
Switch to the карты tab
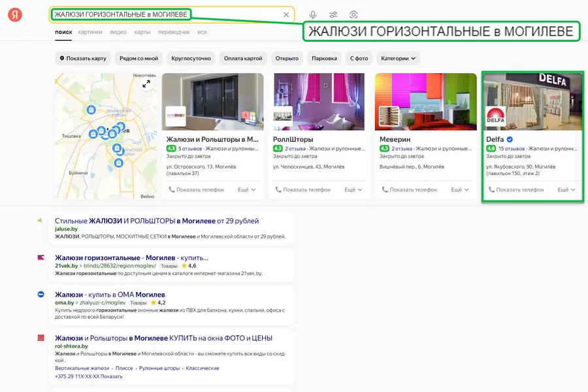coord(142,32)
